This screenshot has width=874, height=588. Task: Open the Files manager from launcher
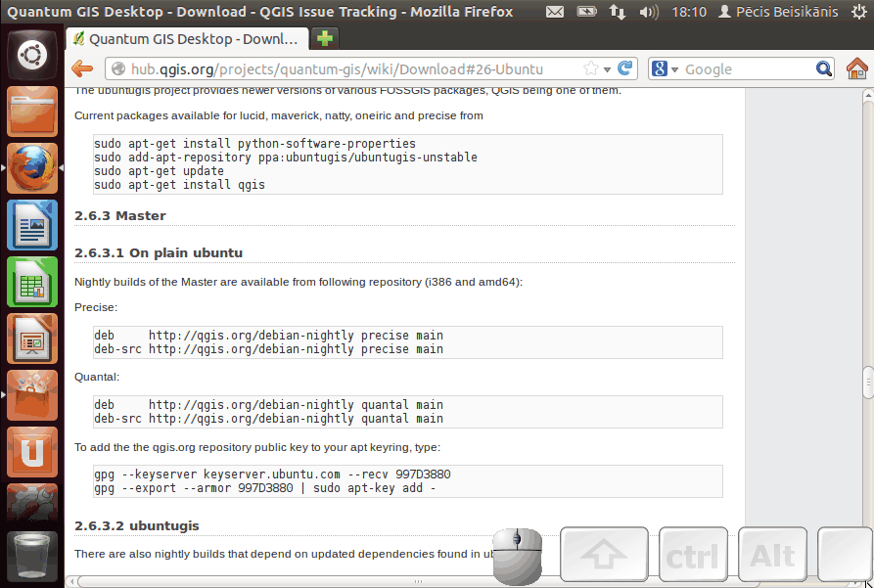point(31,112)
